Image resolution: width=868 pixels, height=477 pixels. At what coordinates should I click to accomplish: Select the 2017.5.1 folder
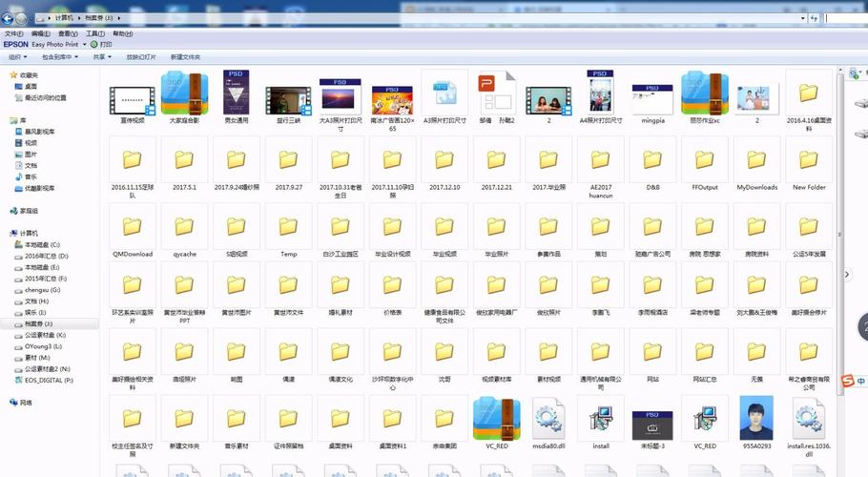[184, 164]
